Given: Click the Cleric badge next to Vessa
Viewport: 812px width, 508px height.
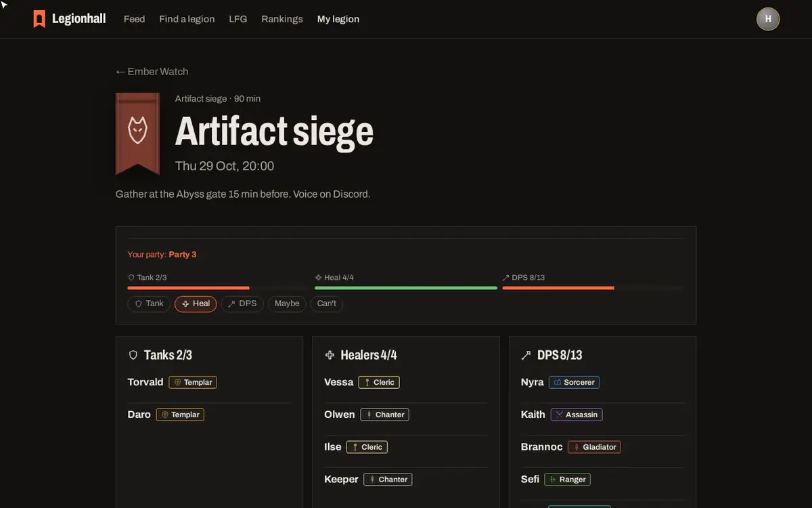Looking at the screenshot, I should pos(379,382).
